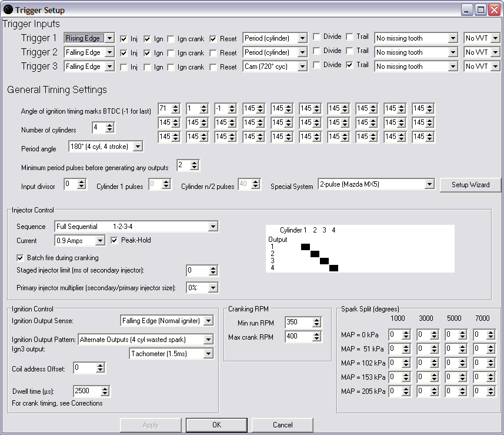This screenshot has height=435, width=504.
Task: Decrease the Min run RPM value
Action: [x=317, y=325]
